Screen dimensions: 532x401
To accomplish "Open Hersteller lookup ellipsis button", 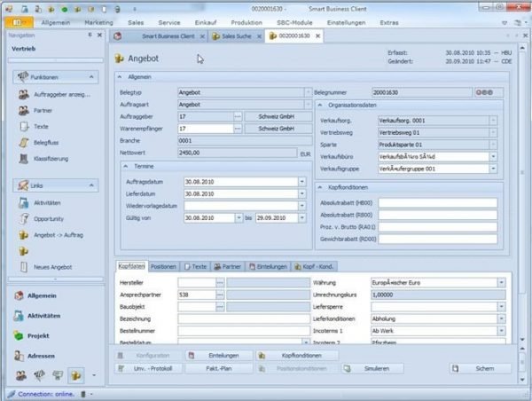I will 220,282.
